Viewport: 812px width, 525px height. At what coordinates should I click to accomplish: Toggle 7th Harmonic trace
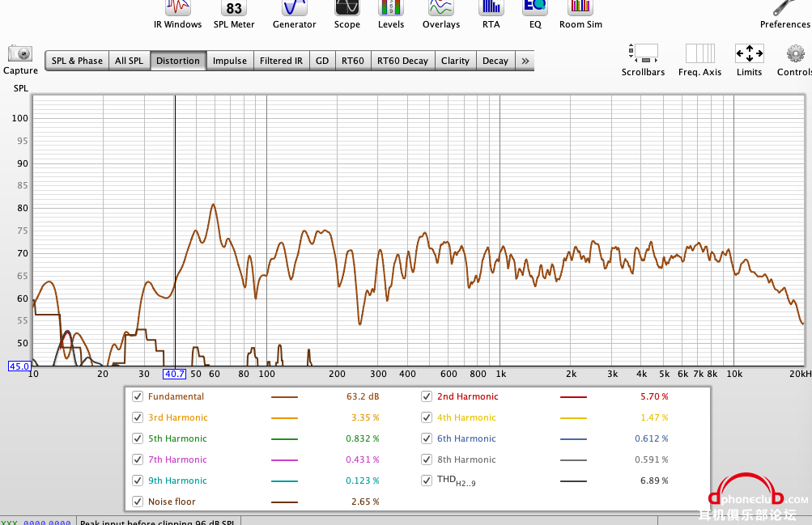click(x=138, y=459)
